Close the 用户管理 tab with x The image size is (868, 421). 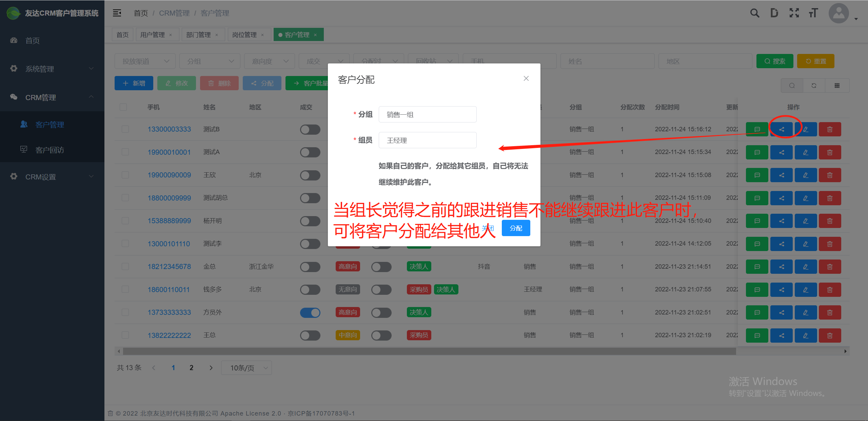(x=171, y=35)
